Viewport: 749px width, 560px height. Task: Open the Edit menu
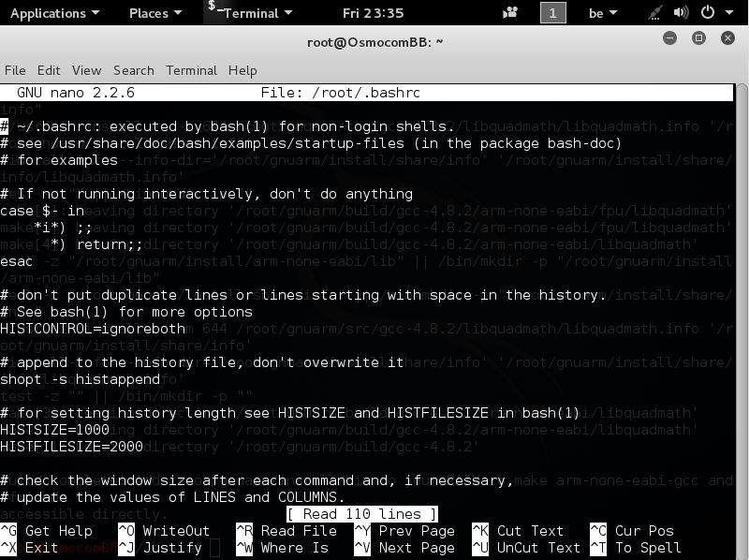tap(49, 70)
